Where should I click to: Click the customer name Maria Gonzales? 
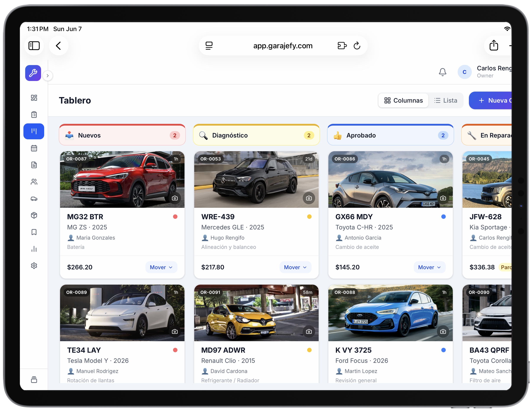pos(96,238)
